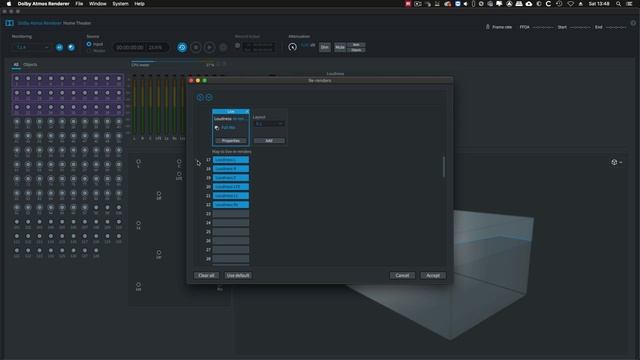Select empty channel slot 25
The height and width of the screenshot is (360, 640).
231,231
